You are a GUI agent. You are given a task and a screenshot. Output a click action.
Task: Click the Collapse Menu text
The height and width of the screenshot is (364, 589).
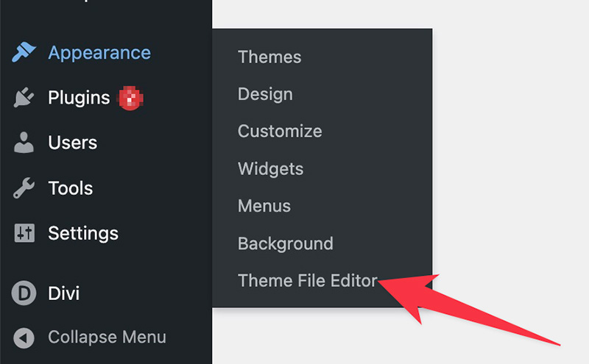[x=107, y=337]
